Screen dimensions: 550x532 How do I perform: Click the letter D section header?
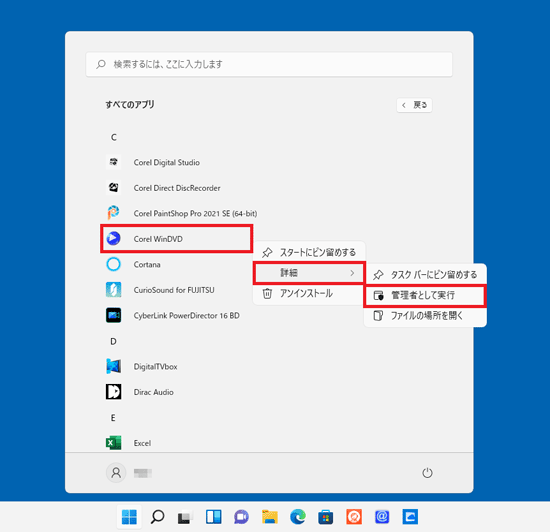(113, 341)
